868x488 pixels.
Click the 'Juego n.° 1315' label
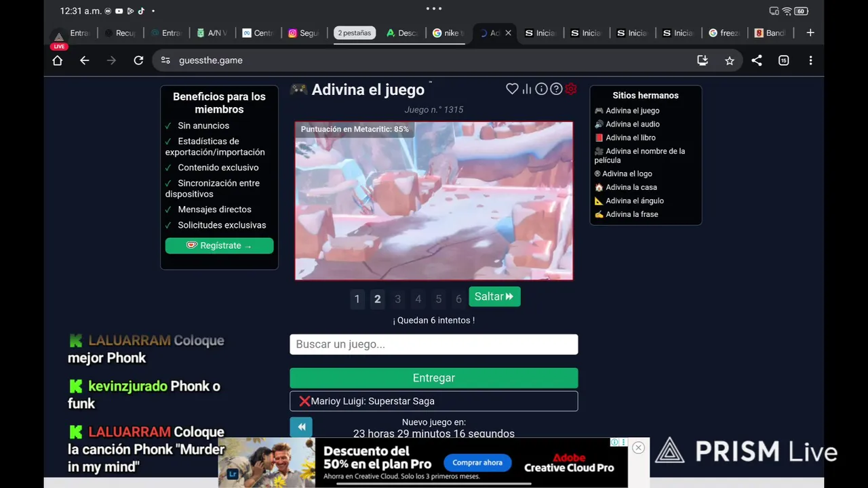434,110
